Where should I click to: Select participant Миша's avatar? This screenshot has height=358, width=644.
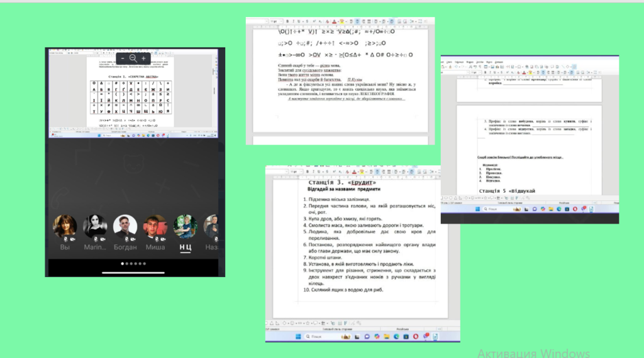pyautogui.click(x=155, y=226)
